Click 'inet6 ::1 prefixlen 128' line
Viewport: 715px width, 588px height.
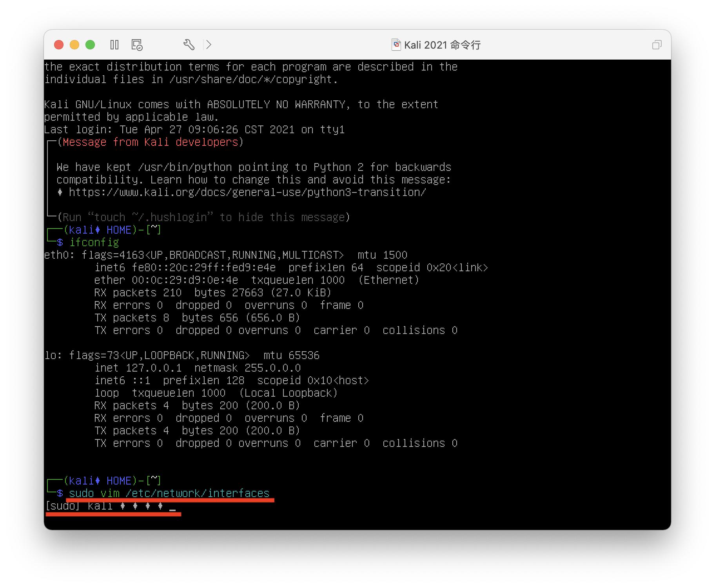coord(232,380)
